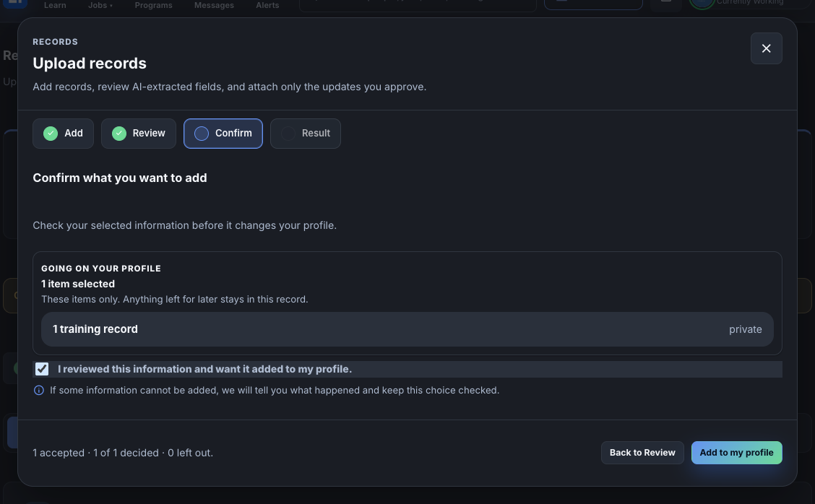Viewport: 815px width, 504px height.
Task: Click the info icon beside the note
Action: 39,390
